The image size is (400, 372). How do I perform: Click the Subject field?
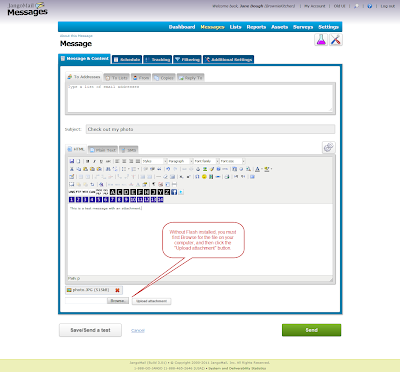coord(210,129)
